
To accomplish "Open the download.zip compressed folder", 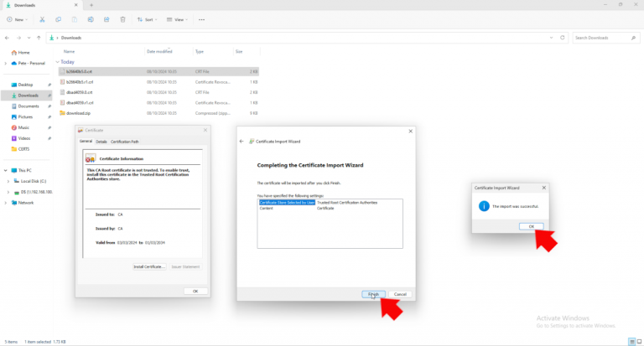I will coord(77,112).
